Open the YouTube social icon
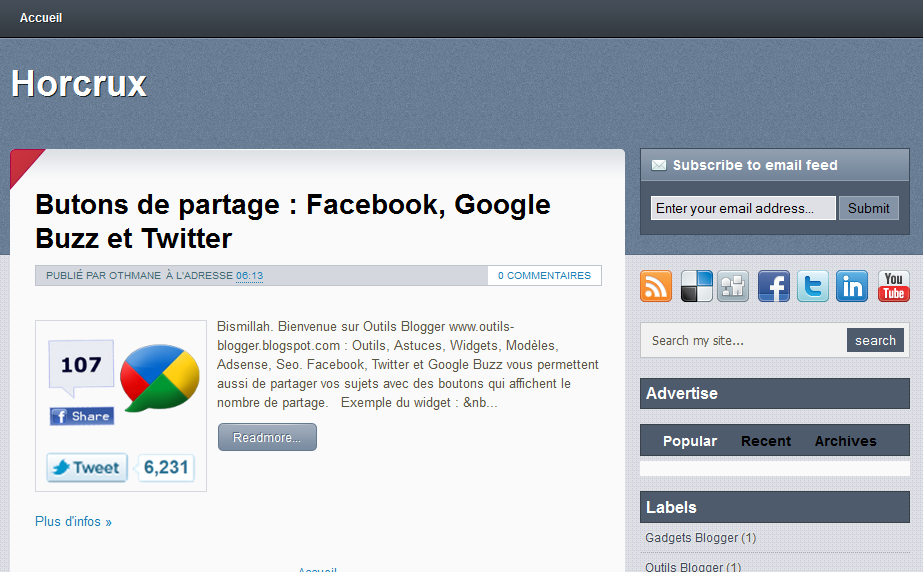The image size is (923, 572). point(894,286)
